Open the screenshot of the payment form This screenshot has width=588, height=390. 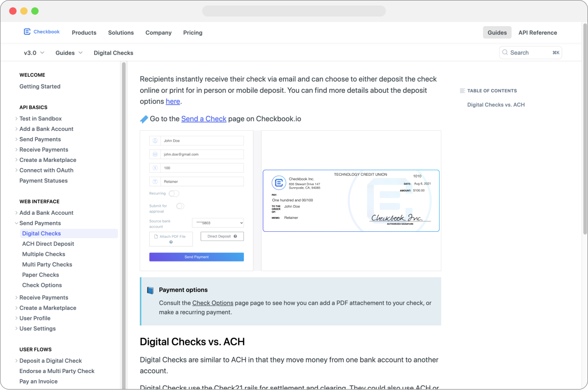197,201
